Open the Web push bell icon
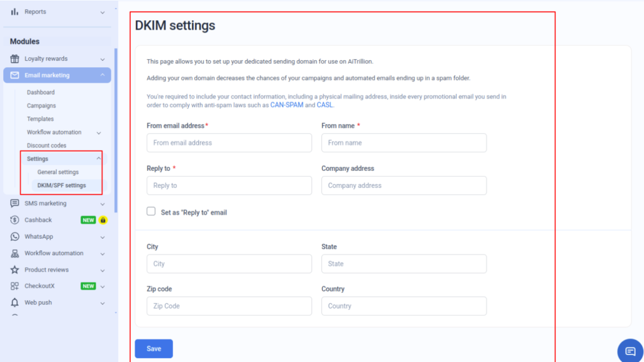 [13, 302]
